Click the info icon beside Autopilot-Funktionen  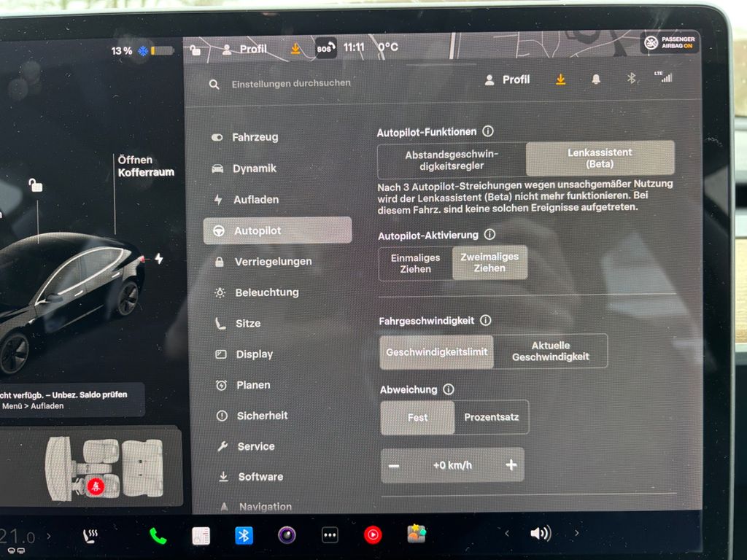coord(488,131)
